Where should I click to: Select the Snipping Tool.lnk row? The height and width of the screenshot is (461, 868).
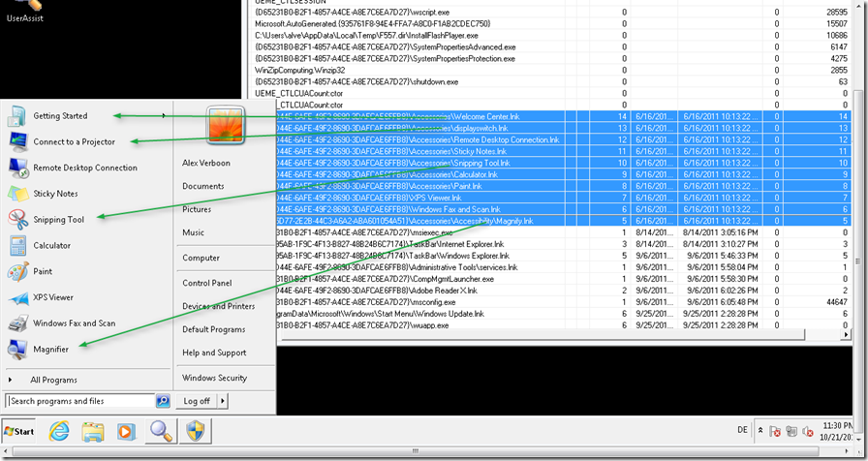[x=563, y=164]
